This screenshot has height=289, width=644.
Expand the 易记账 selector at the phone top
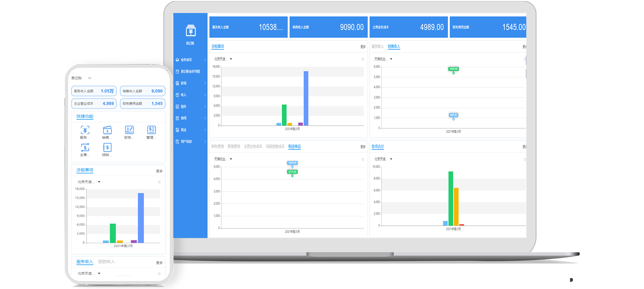pyautogui.click(x=89, y=78)
